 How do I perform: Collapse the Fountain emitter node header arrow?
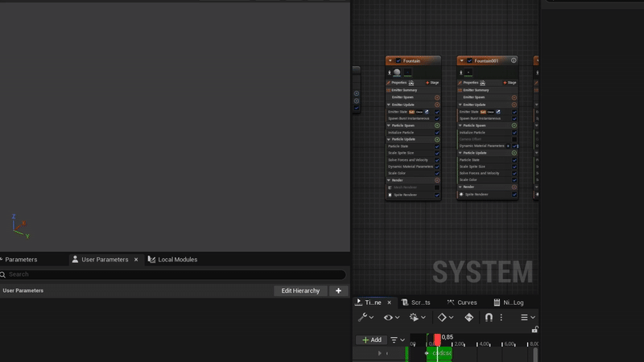(x=390, y=61)
